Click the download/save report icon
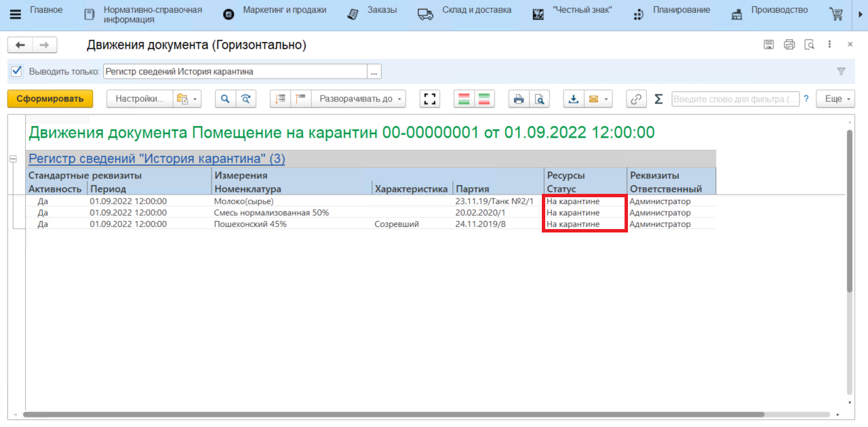The image size is (868, 427). click(573, 99)
